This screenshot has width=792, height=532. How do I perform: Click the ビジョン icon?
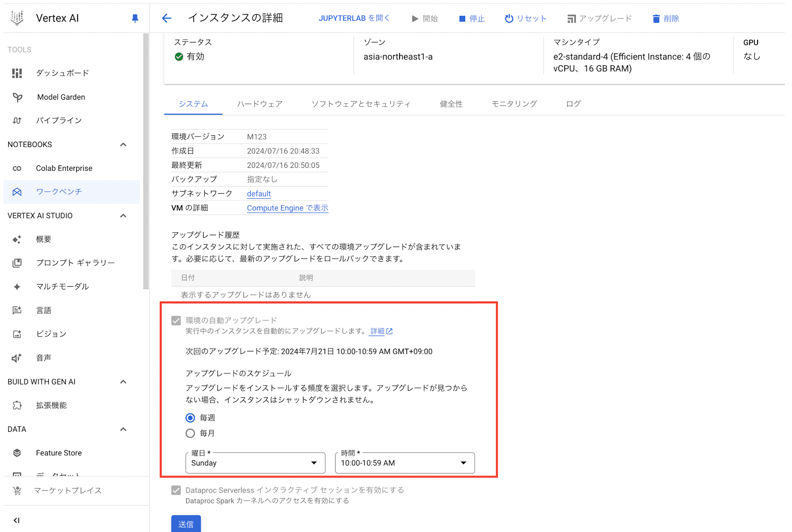pos(17,334)
